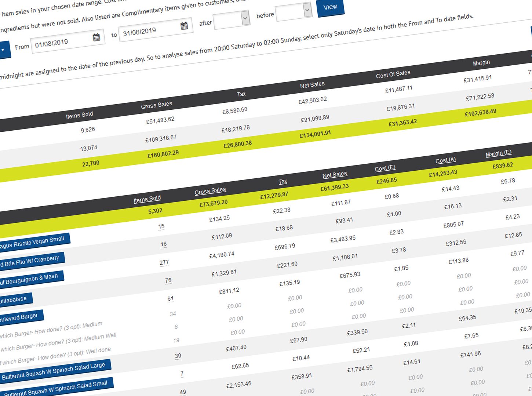Sort by Margin (E) column header

pyautogui.click(x=498, y=153)
